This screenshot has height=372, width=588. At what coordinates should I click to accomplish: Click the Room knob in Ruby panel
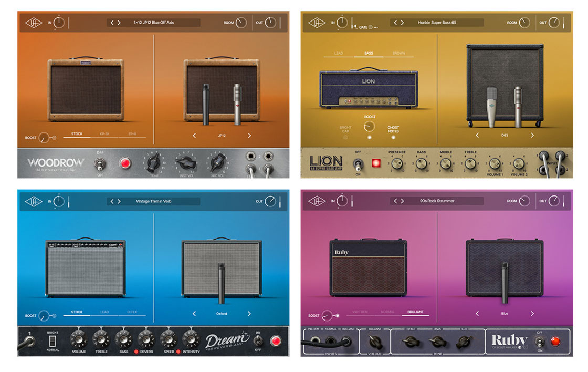524,201
